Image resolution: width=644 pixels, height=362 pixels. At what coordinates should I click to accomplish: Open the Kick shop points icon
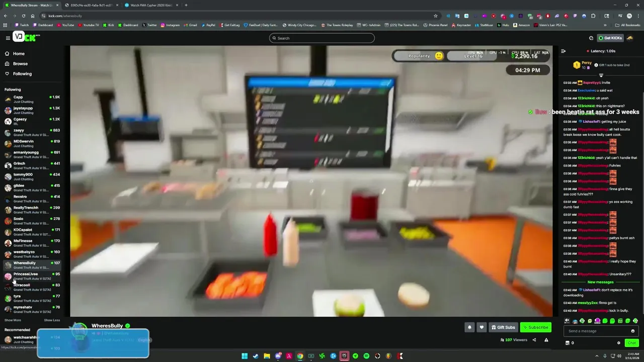pyautogui.click(x=568, y=343)
